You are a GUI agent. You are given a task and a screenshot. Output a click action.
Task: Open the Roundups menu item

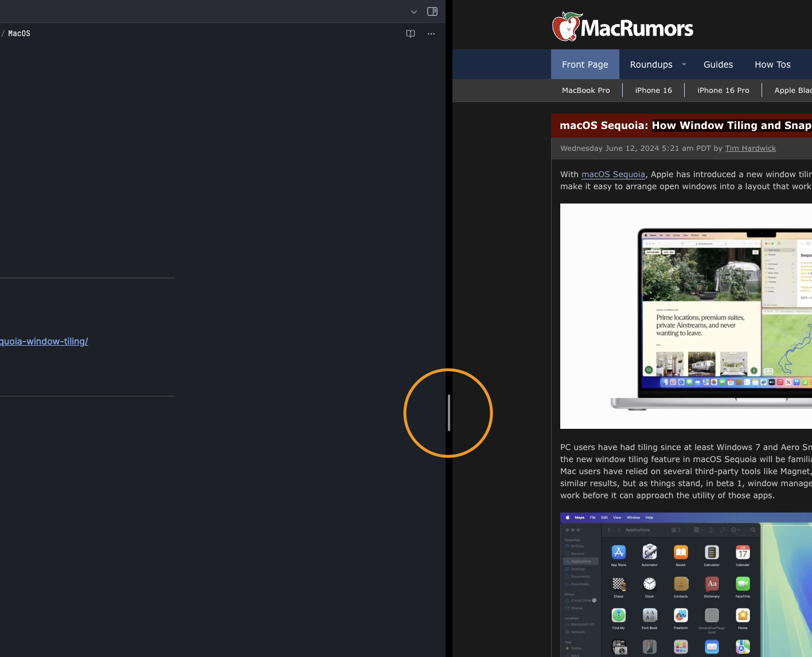click(x=651, y=64)
